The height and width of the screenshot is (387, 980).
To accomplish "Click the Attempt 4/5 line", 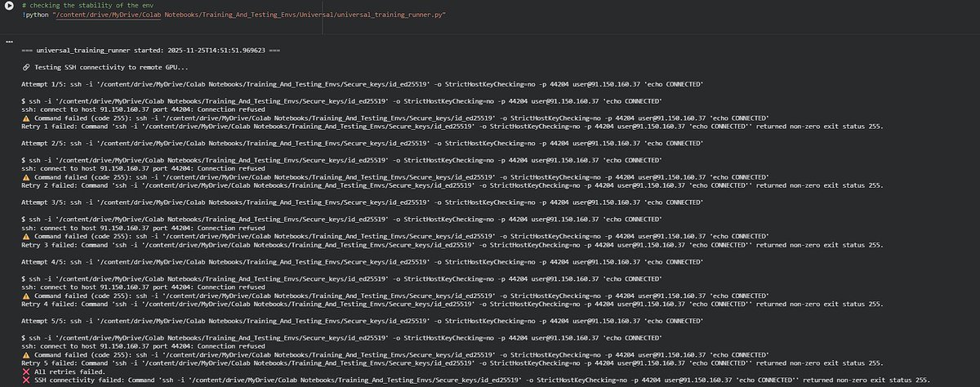I will 362,261.
